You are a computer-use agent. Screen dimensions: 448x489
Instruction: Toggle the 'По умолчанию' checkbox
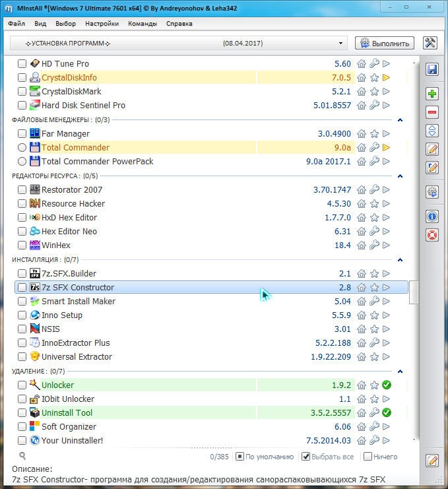click(x=240, y=457)
